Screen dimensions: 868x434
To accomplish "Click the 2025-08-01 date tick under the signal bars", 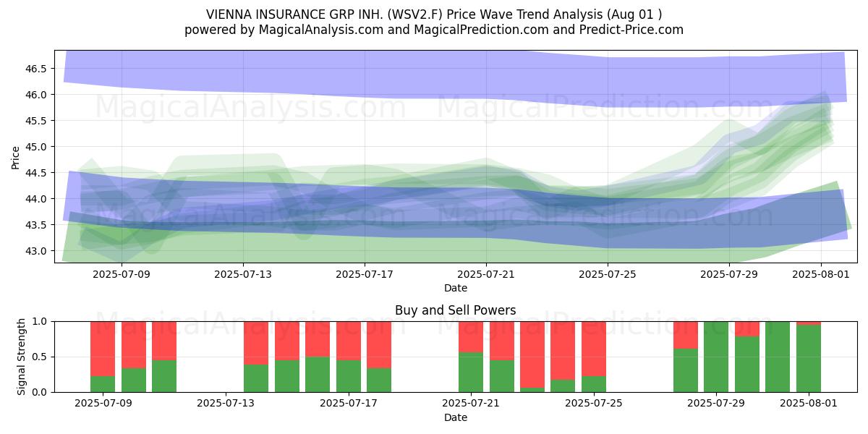I will tap(809, 404).
